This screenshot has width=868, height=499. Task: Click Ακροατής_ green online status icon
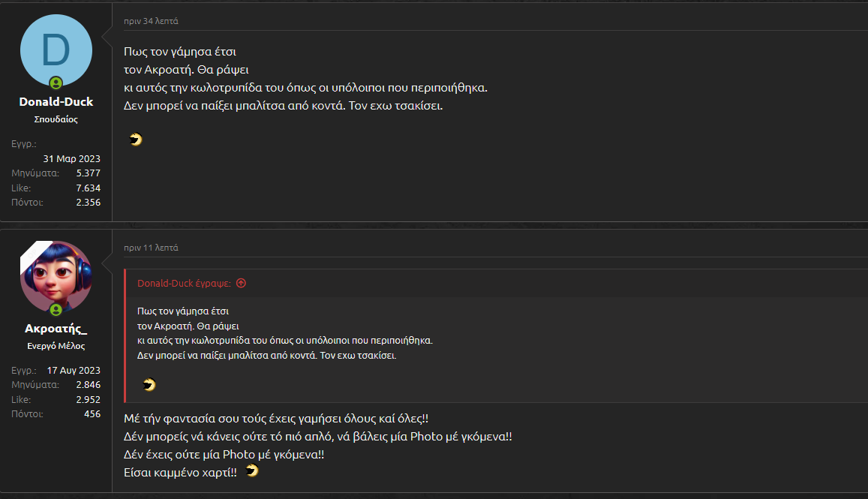56,310
